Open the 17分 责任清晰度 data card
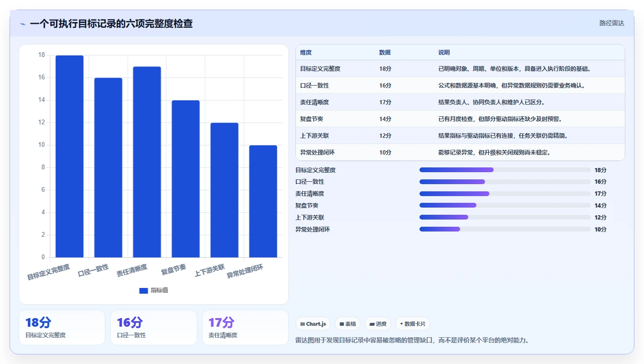The width and height of the screenshot is (644, 364). 245,327
